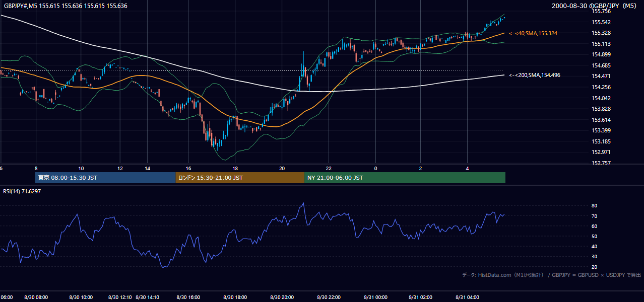Click bottom time label 8/30 14:10

[x=148, y=297]
